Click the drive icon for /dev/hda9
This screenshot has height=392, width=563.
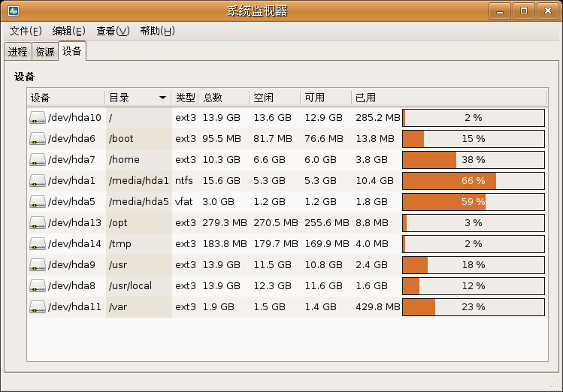pyautogui.click(x=38, y=264)
